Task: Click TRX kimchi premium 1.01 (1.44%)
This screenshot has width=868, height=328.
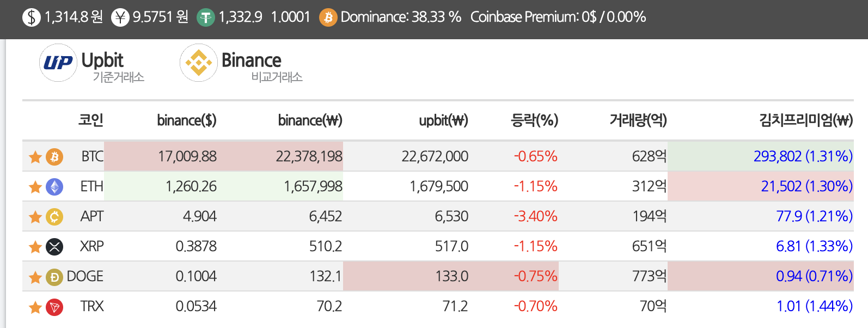Action: point(815,306)
